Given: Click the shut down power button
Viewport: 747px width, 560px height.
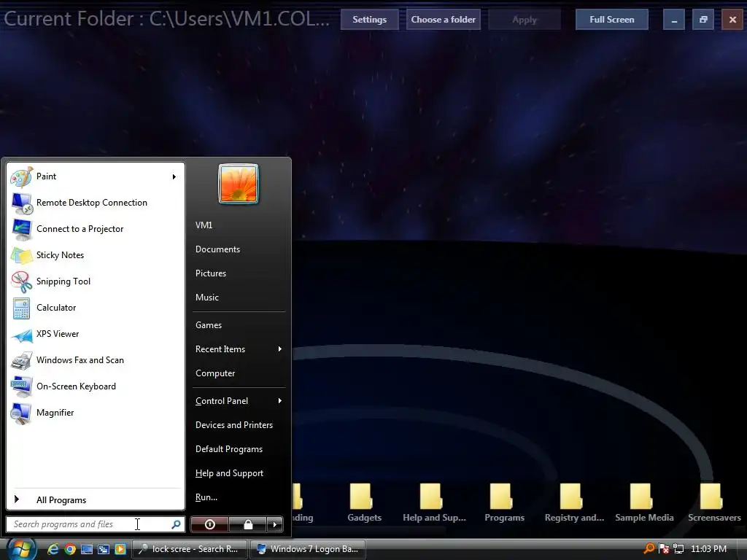Looking at the screenshot, I should [x=209, y=524].
